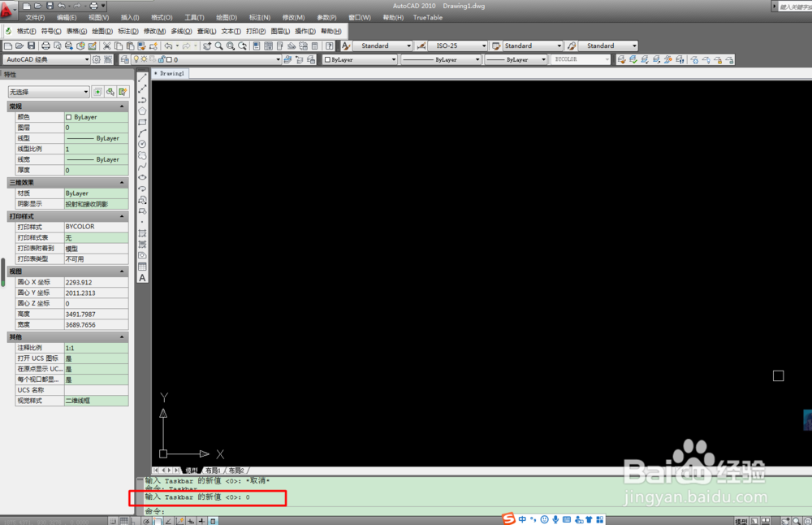Open the 无选择 selection dropdown in Properties

[49, 92]
